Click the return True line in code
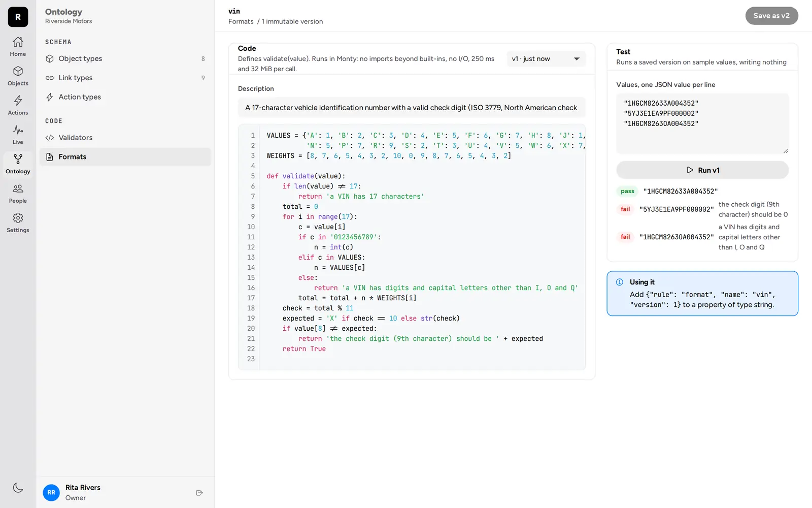The height and width of the screenshot is (508, 812). [304, 349]
